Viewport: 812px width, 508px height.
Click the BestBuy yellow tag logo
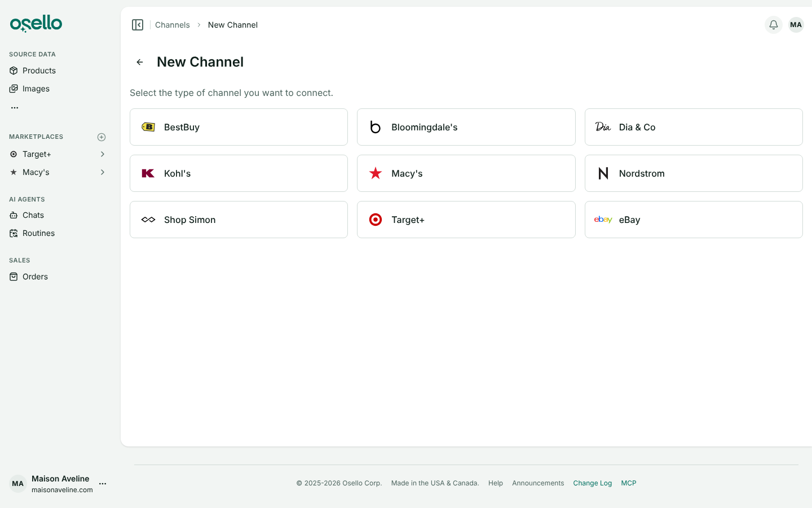click(148, 127)
